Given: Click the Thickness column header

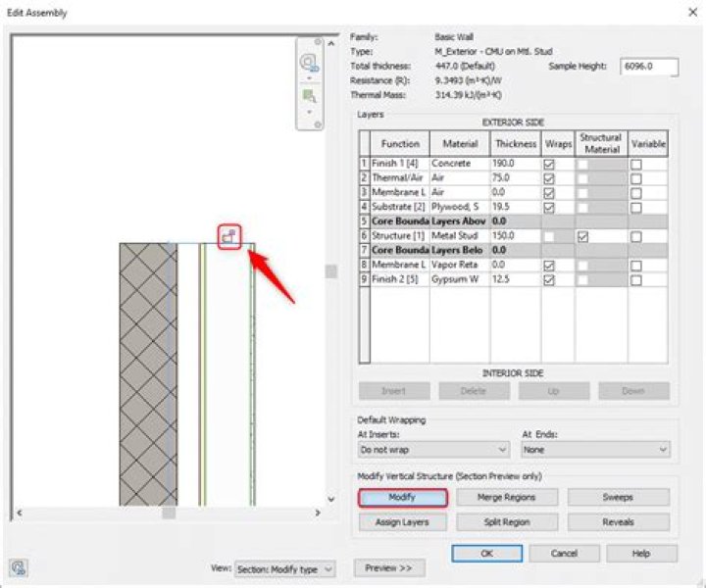Looking at the screenshot, I should 516,144.
